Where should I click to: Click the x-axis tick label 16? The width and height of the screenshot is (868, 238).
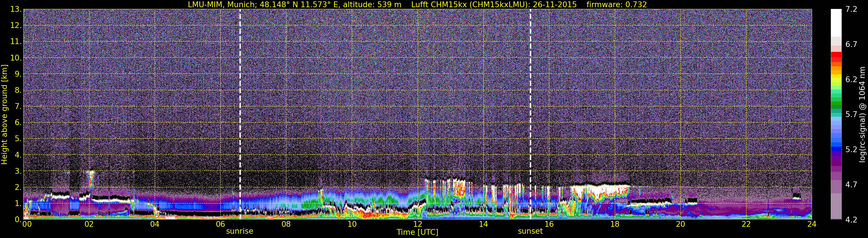coord(549,224)
